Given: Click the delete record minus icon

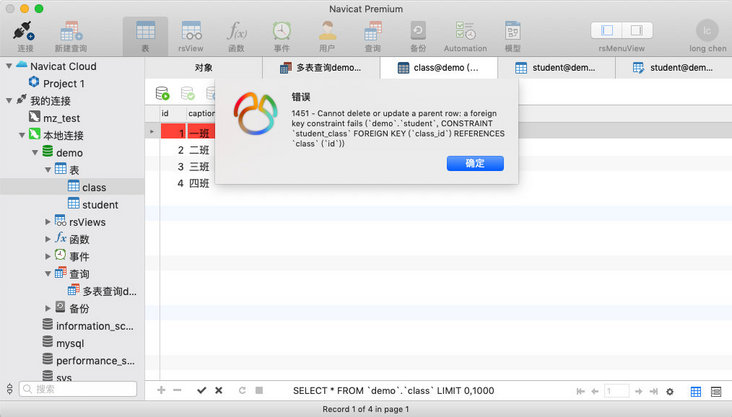Looking at the screenshot, I should coord(177,390).
